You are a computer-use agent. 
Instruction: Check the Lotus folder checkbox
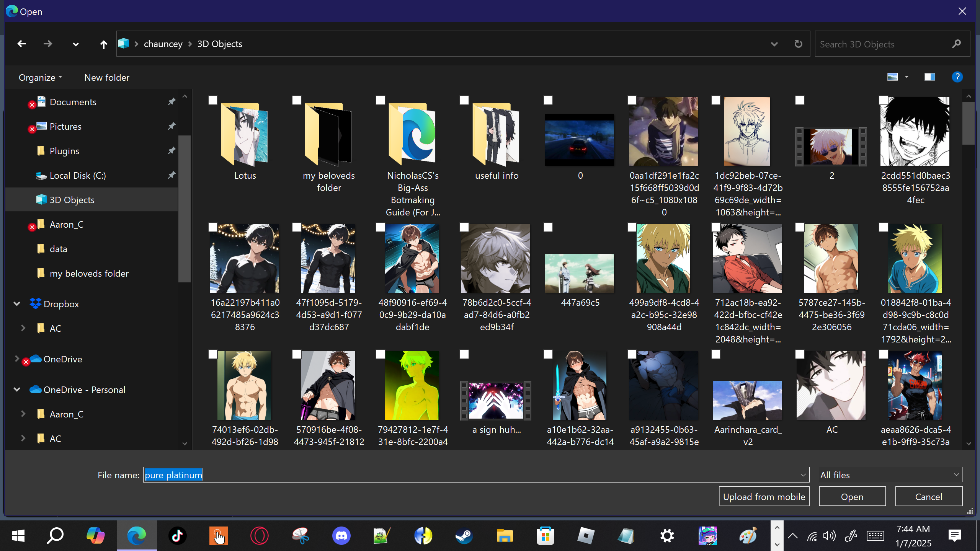coord(213,101)
